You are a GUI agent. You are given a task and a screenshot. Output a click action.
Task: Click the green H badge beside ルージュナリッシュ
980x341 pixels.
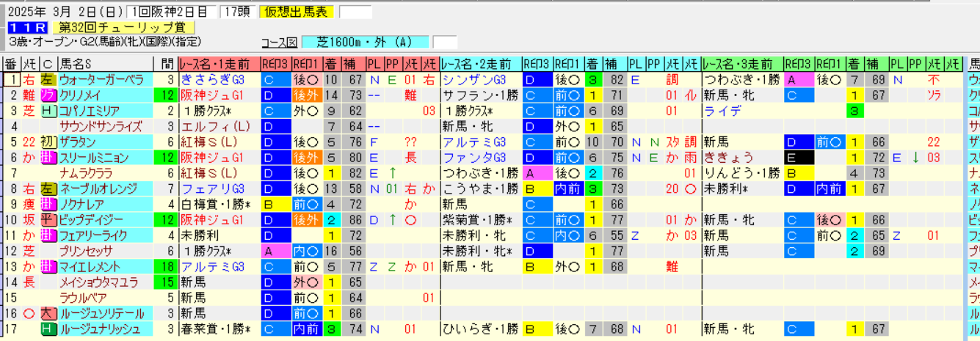point(48,329)
